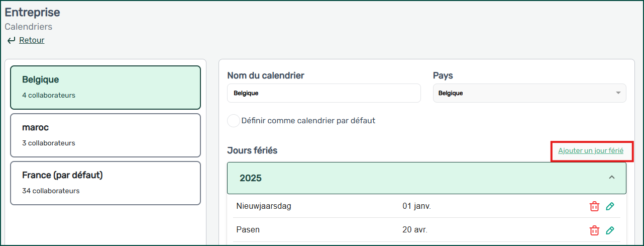
Task: Collapse the 2025 holidays section
Action: click(x=611, y=178)
